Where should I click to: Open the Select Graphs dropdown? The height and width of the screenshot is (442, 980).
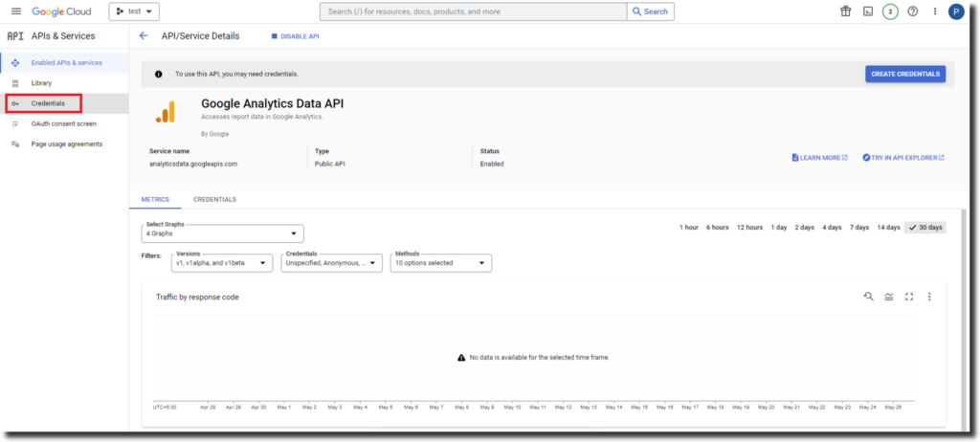tap(223, 233)
